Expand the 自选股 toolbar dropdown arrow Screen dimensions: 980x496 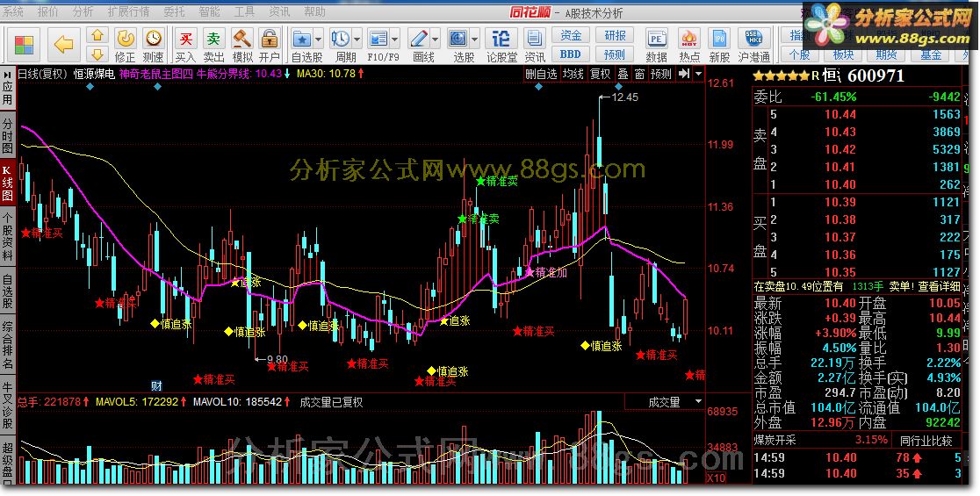tap(319, 40)
